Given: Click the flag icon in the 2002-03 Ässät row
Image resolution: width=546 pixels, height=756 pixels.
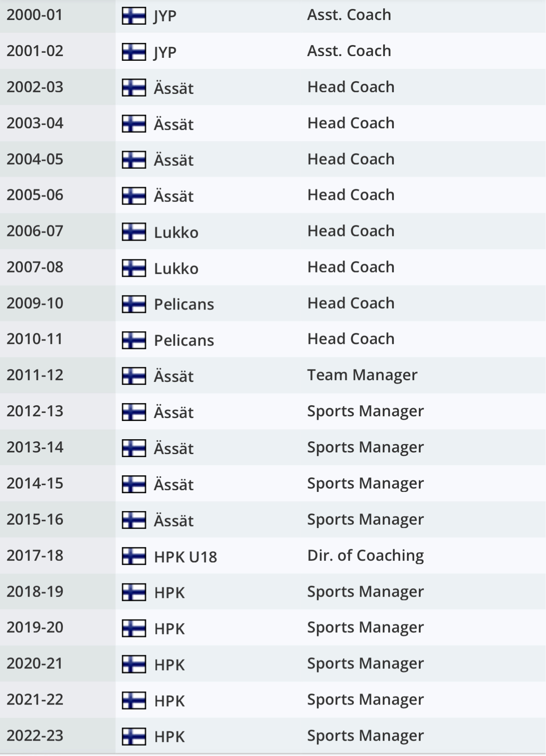Looking at the screenshot, I should tap(134, 88).
